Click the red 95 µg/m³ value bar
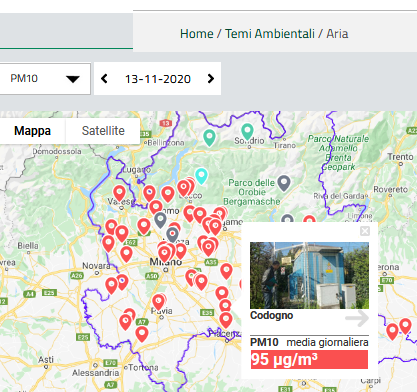 click(x=309, y=359)
